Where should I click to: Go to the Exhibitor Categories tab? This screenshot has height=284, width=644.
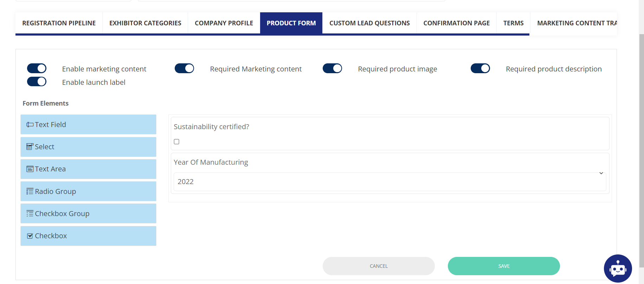[145, 23]
